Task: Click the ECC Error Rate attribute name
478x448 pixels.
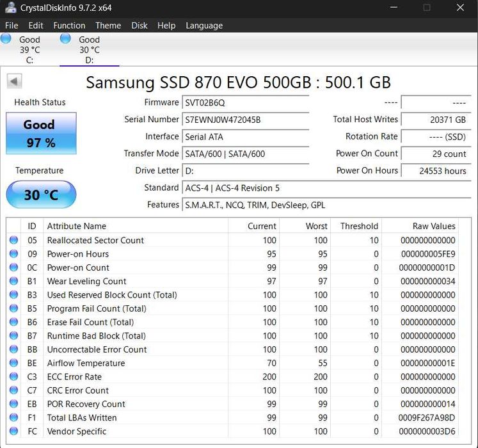Action: pos(74,376)
